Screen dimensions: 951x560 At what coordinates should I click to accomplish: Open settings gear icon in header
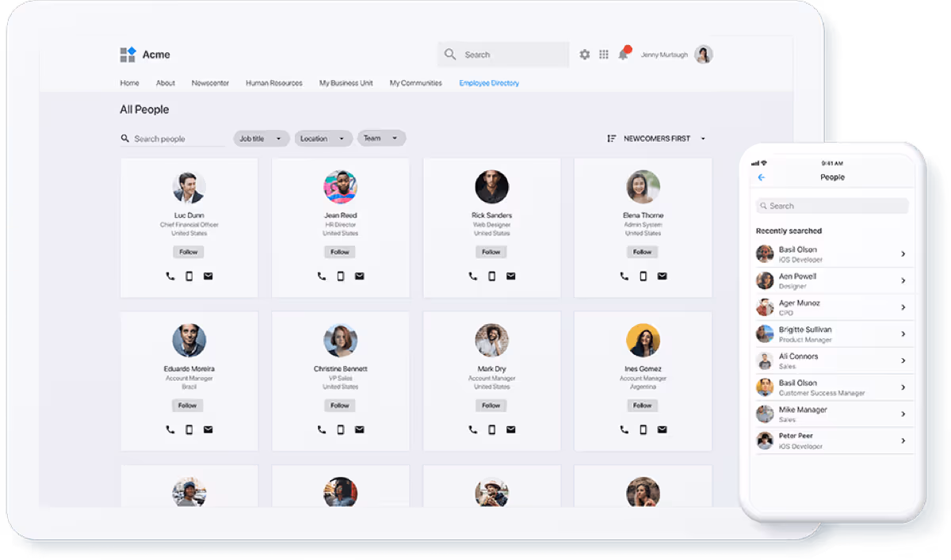(x=585, y=55)
